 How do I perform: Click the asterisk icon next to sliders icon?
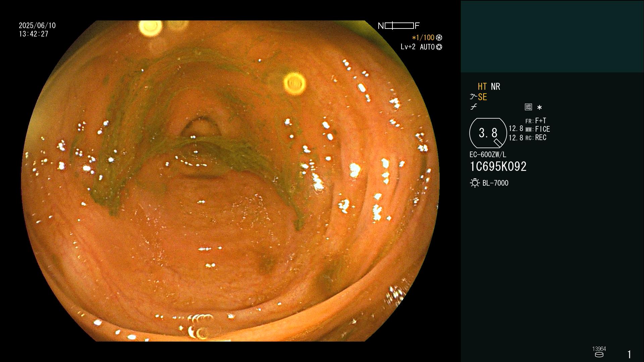point(539,107)
